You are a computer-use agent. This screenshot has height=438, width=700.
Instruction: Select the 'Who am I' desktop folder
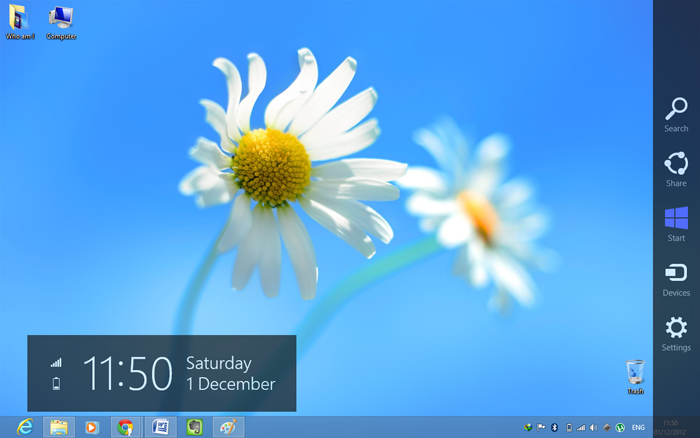20,20
